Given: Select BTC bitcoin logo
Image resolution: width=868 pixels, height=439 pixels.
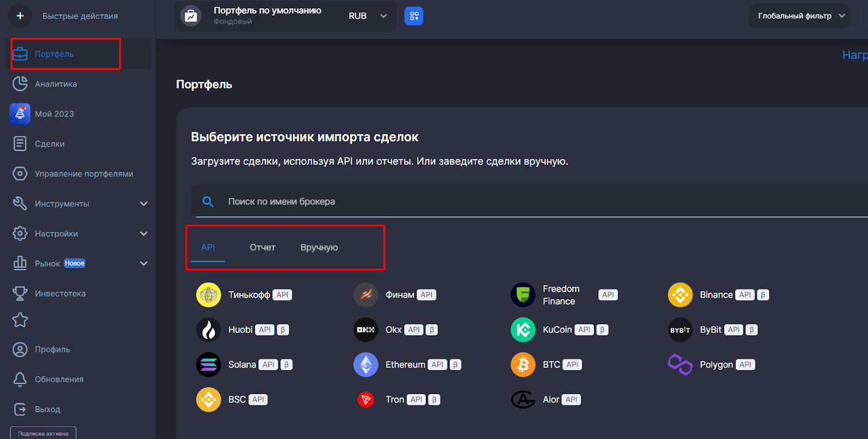Looking at the screenshot, I should (523, 365).
